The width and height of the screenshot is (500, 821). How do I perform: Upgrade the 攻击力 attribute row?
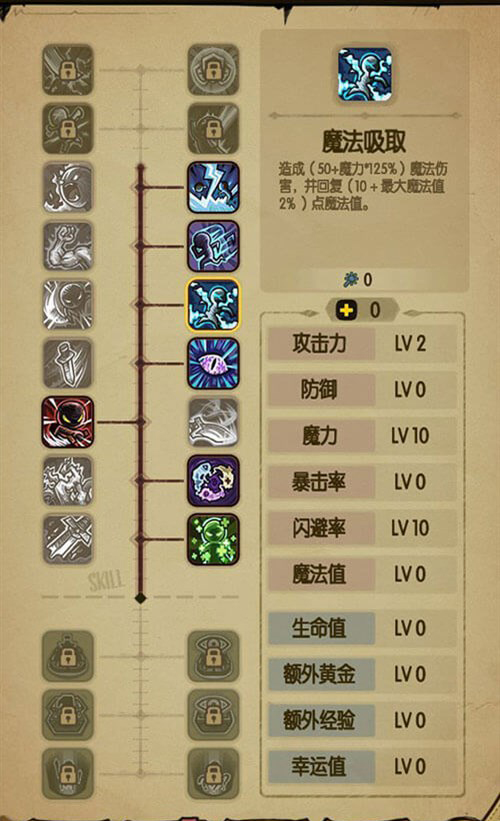[362, 343]
